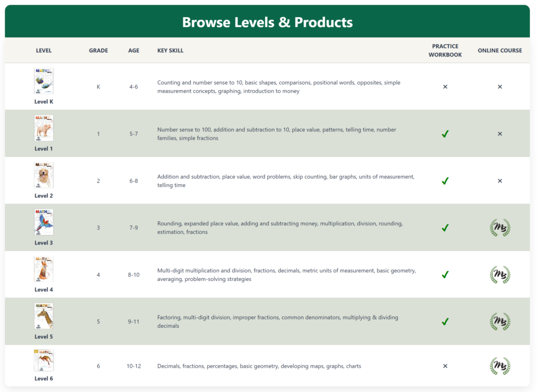
Task: Click the LEVEL column header
Action: [x=44, y=50]
